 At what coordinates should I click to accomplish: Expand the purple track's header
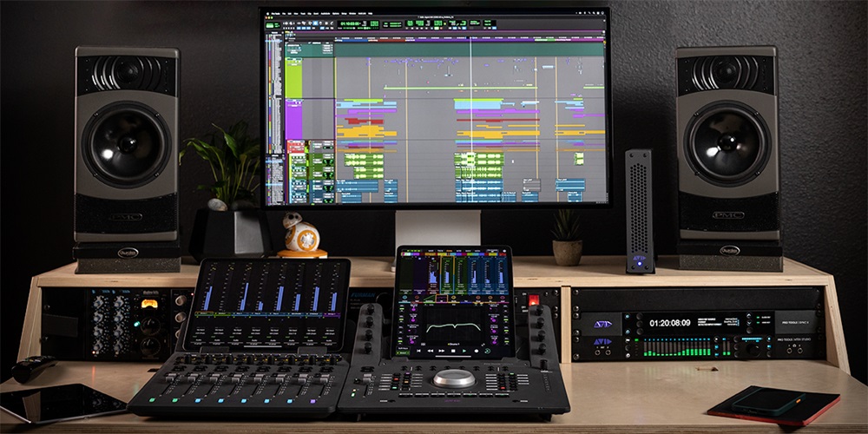294,120
